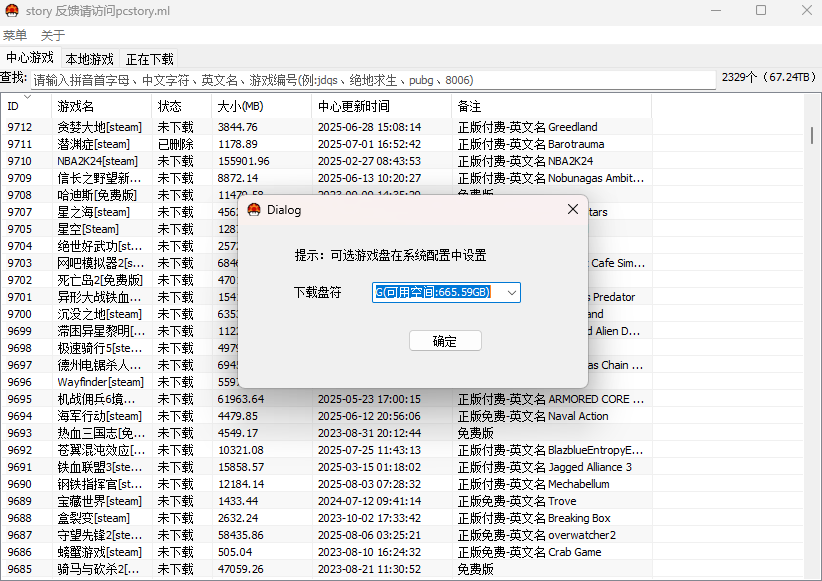
Task: Open the 菜单 menu
Action: click(x=15, y=35)
